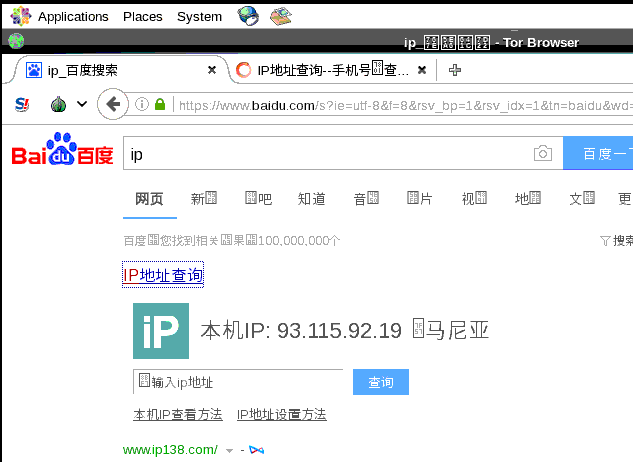Click the teal iP logo image

(x=161, y=331)
